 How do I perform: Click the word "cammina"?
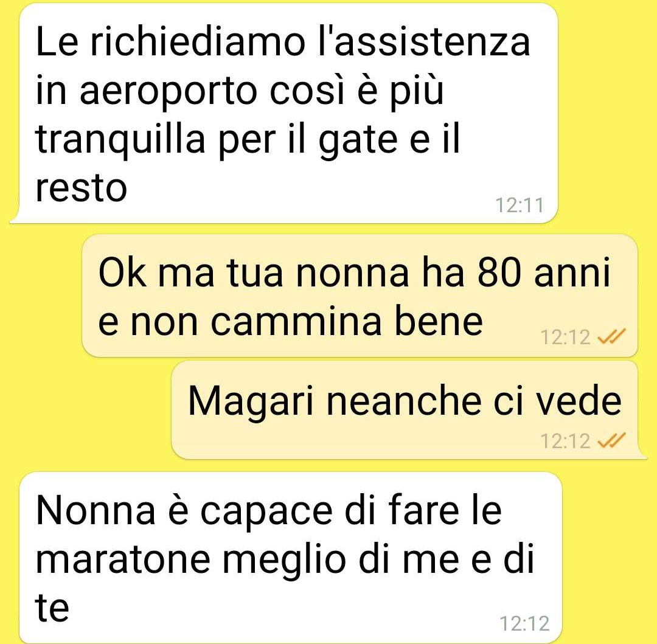(296, 321)
